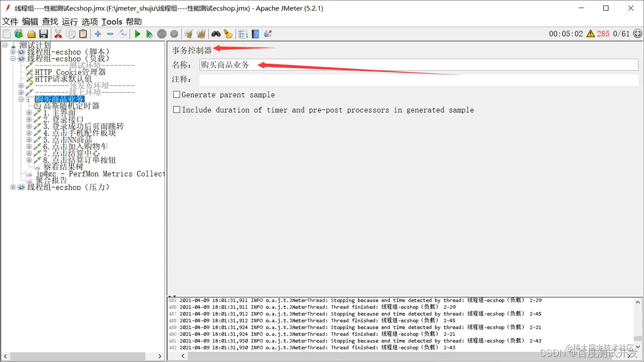Click the New test plan icon
644x362 pixels.
pos(7,34)
